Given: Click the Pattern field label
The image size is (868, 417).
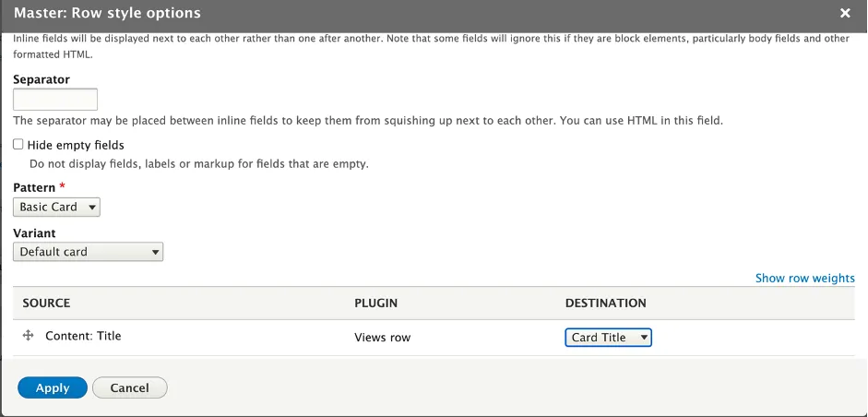Looking at the screenshot, I should [x=34, y=187].
